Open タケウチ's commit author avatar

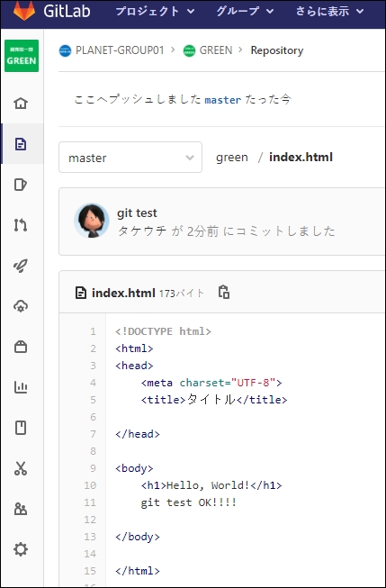[x=92, y=221]
